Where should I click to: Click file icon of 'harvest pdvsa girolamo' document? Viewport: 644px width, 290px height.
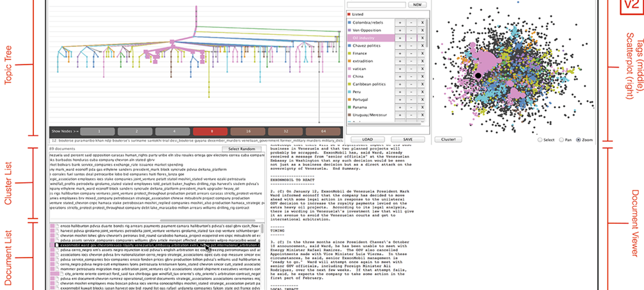(x=57, y=230)
